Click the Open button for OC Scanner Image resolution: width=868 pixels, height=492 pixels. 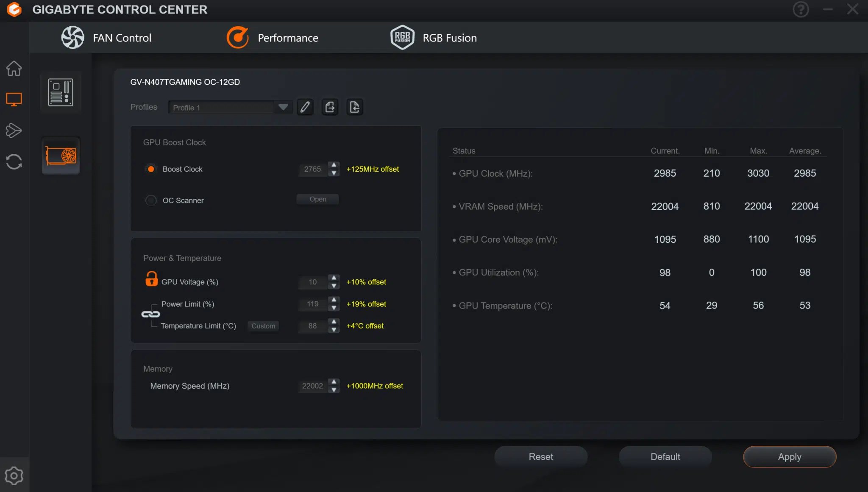(x=318, y=199)
